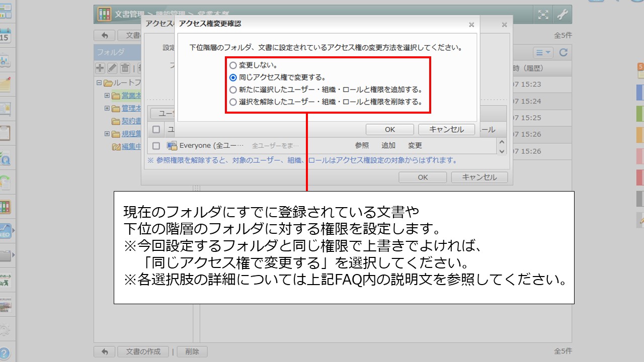This screenshot has width=644, height=362.
Task: Click OK in the background access dialog
Action: 423,177
